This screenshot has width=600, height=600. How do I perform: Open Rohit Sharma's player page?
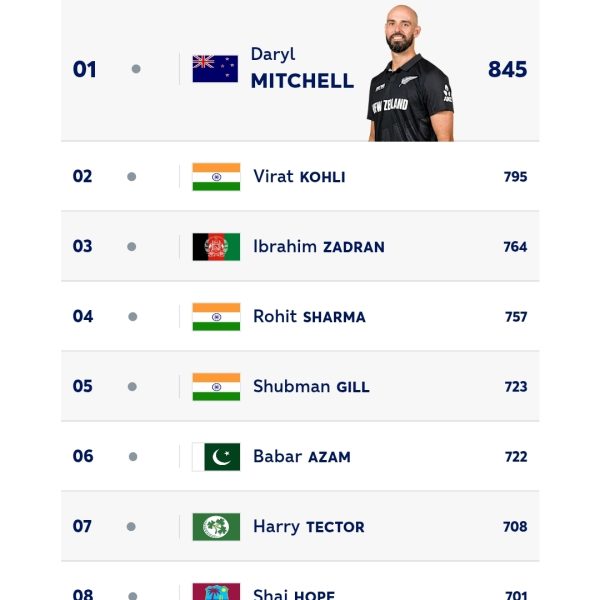[309, 317]
